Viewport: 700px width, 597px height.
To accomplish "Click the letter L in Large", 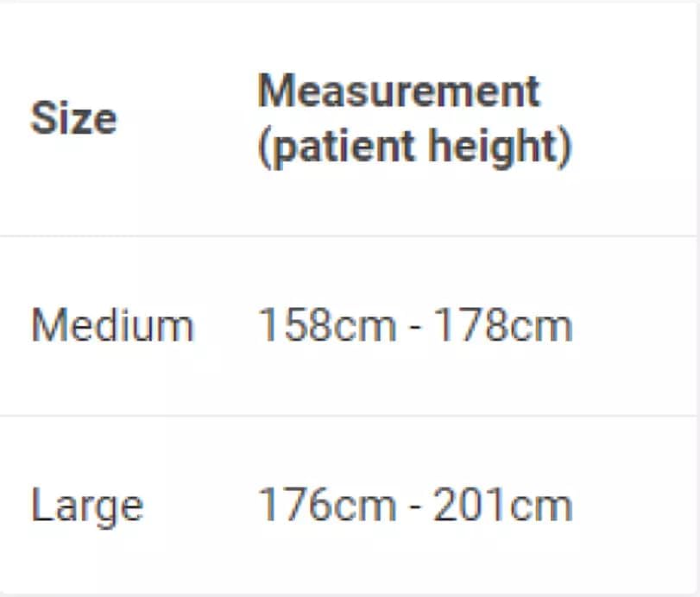I will pos(42,504).
